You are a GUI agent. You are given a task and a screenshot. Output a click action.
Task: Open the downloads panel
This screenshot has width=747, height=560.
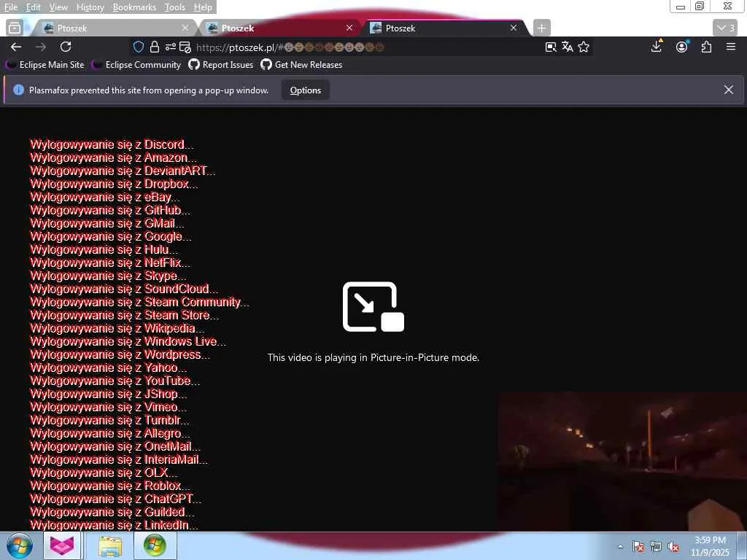click(657, 46)
